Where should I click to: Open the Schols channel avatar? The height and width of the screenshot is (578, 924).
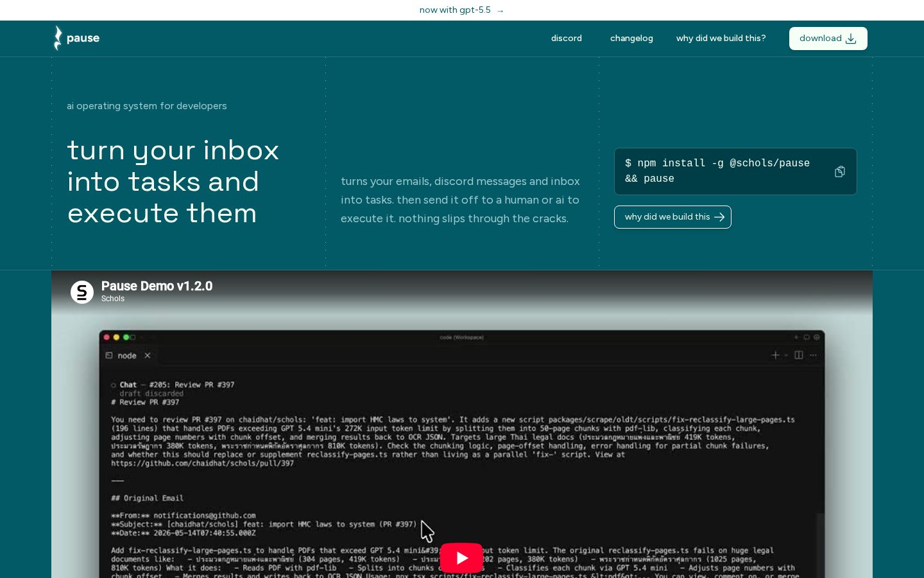82,292
